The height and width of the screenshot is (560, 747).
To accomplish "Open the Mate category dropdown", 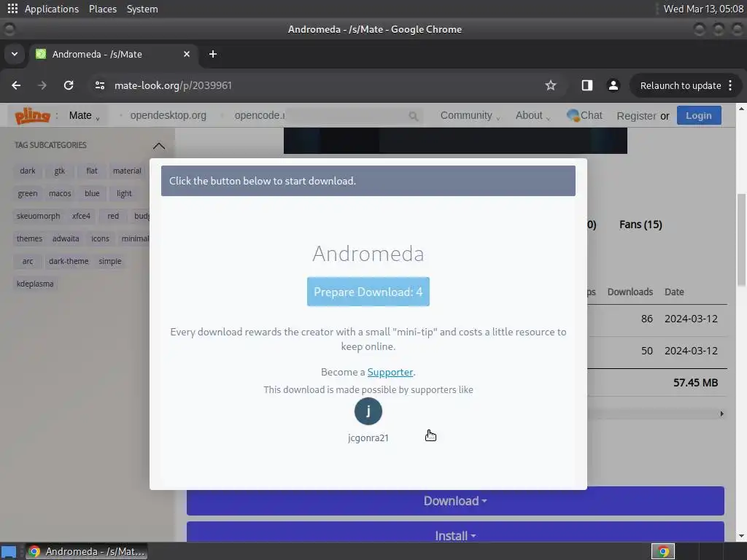I will (x=85, y=116).
